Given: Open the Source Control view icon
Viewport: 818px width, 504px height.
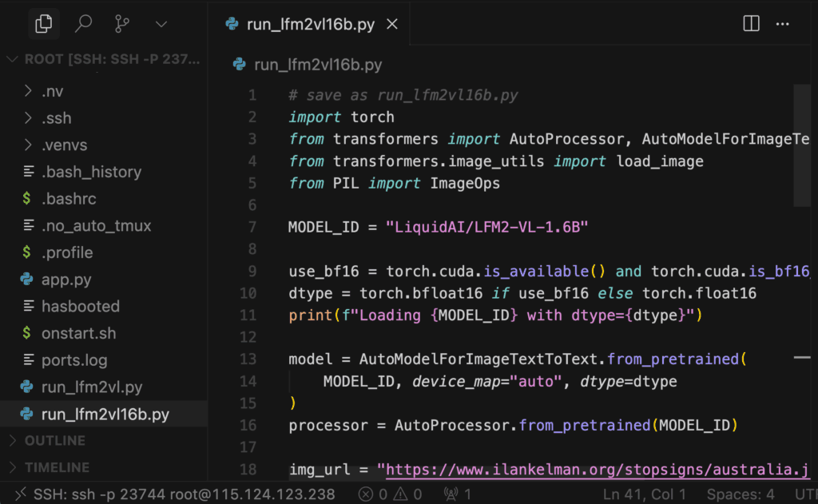Looking at the screenshot, I should (x=122, y=25).
